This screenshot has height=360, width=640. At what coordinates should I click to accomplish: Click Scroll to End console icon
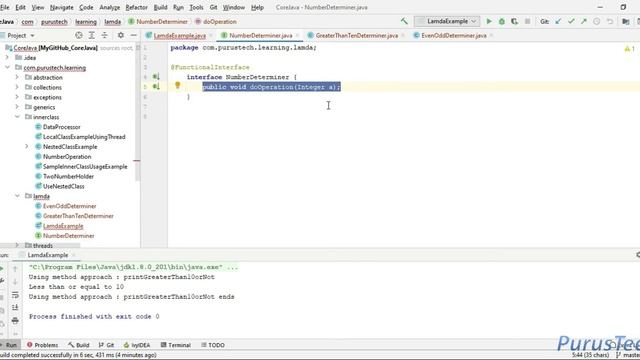tap(15, 307)
